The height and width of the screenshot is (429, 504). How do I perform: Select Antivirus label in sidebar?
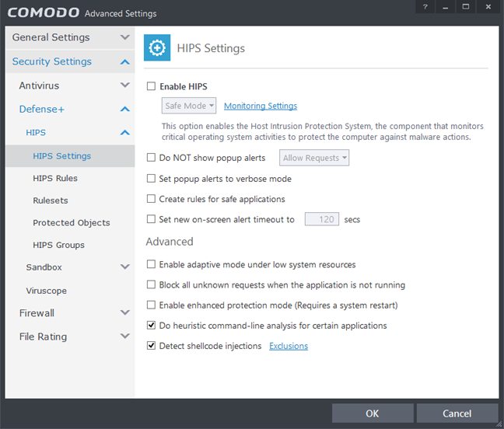click(x=39, y=85)
